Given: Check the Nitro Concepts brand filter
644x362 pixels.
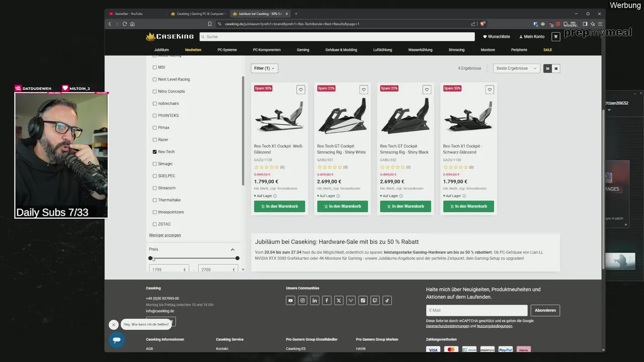Looking at the screenshot, I should pos(154,92).
